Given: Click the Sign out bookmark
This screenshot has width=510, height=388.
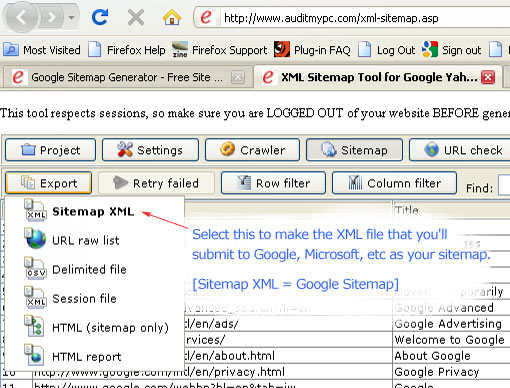Looking at the screenshot, I should [x=452, y=50].
